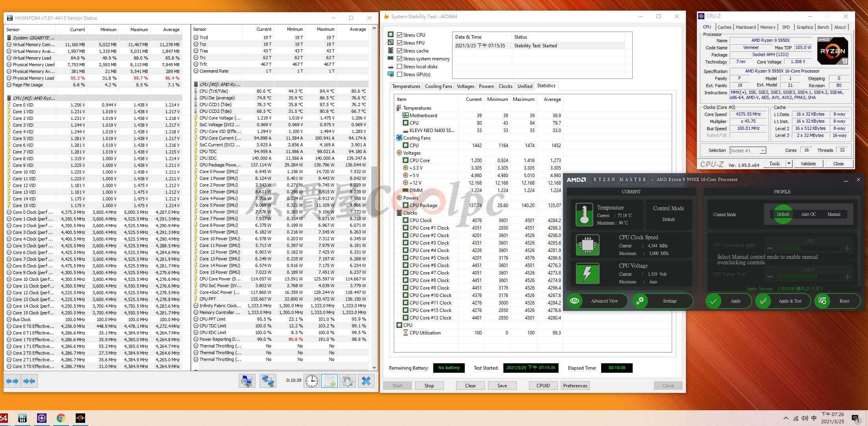The width and height of the screenshot is (868, 426).
Task: Click Apply checkmark icon in Ryzen Master
Action: (x=713, y=301)
